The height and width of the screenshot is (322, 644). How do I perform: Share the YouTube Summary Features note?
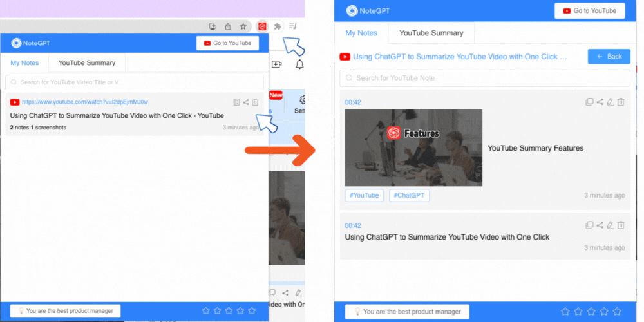click(600, 102)
